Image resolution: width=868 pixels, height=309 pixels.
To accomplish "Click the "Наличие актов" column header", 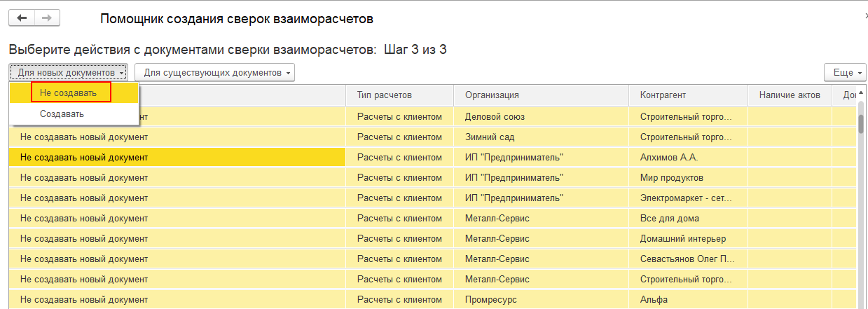I will pyautogui.click(x=790, y=95).
